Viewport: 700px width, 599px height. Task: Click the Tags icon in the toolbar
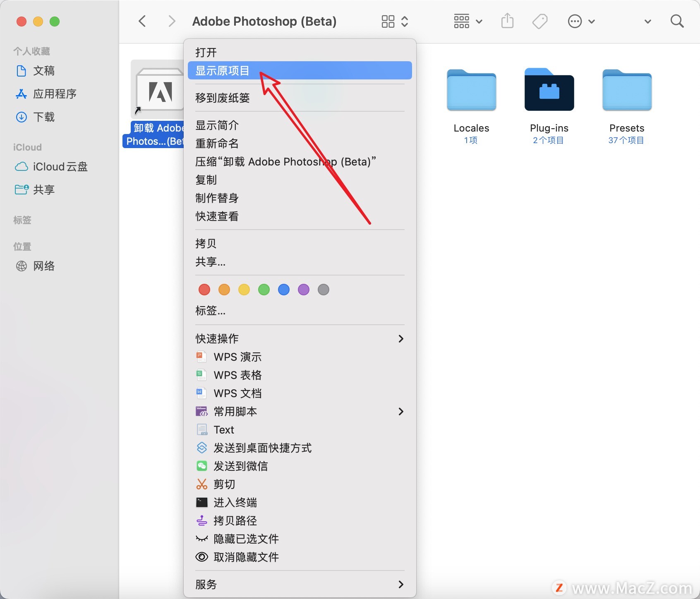(540, 21)
